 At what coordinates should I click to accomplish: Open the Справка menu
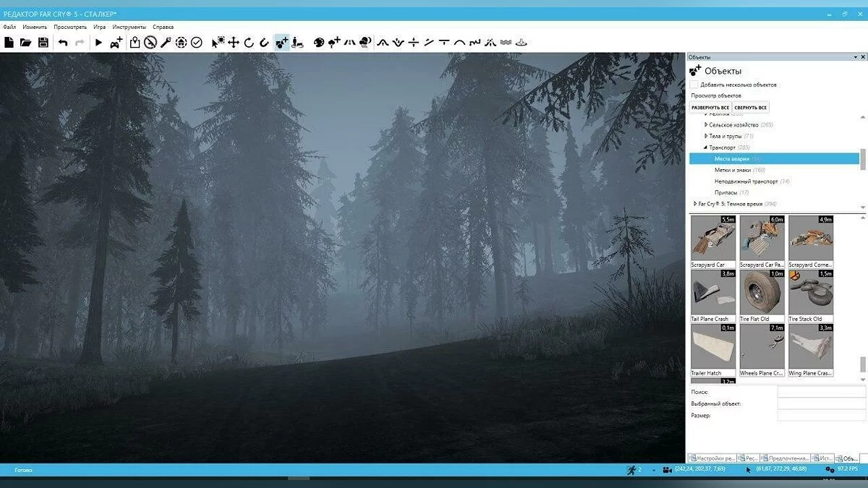(163, 27)
